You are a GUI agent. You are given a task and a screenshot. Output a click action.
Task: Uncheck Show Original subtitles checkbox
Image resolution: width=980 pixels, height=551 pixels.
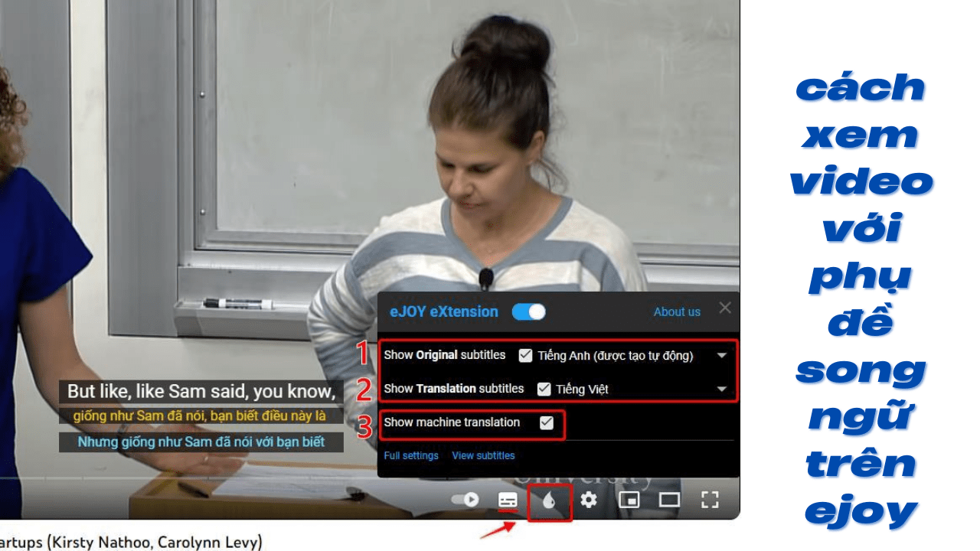pyautogui.click(x=525, y=355)
